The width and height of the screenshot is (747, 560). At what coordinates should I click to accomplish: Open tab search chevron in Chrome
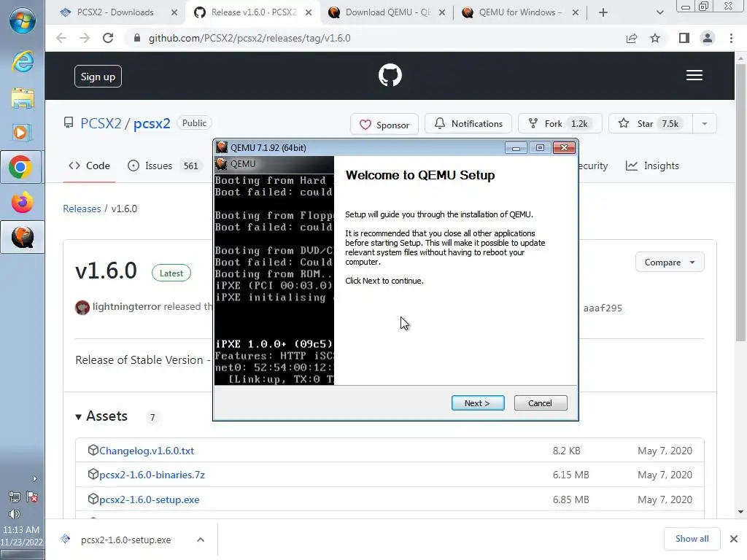(x=659, y=12)
